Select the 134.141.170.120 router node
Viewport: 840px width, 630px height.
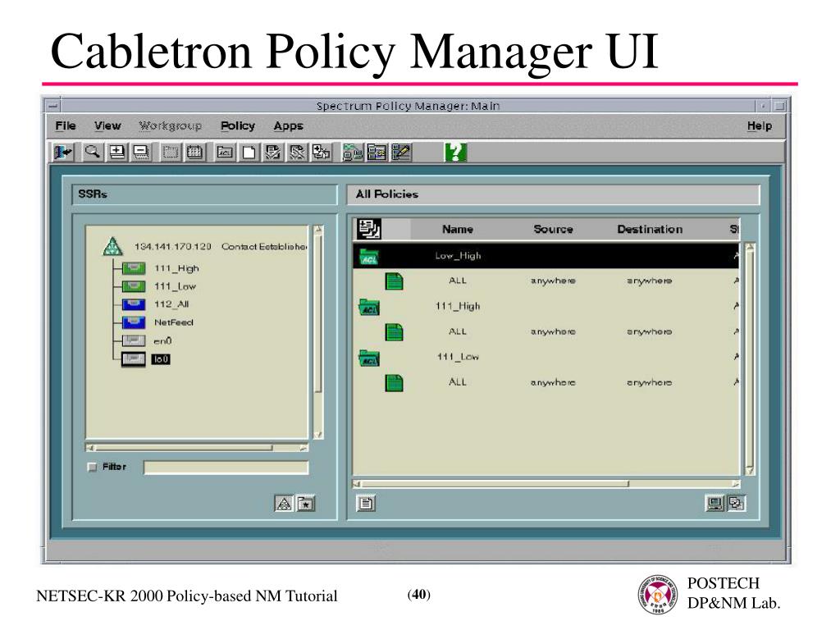click(x=172, y=246)
